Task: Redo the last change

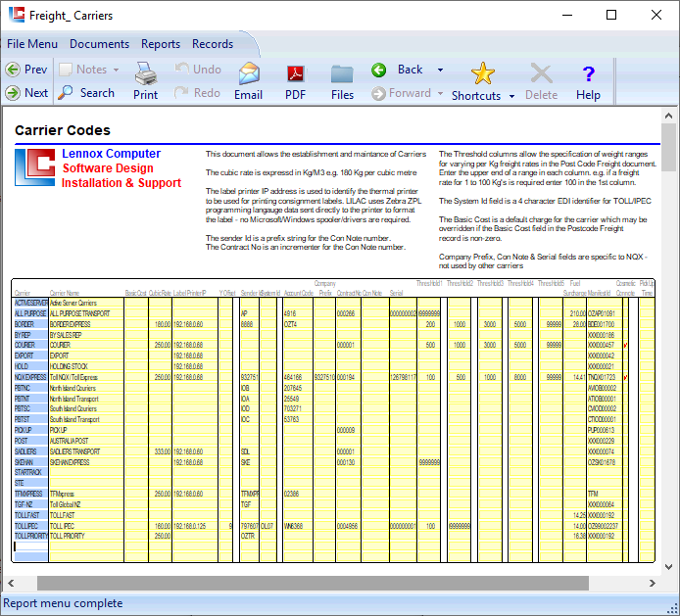Action: pos(198,93)
